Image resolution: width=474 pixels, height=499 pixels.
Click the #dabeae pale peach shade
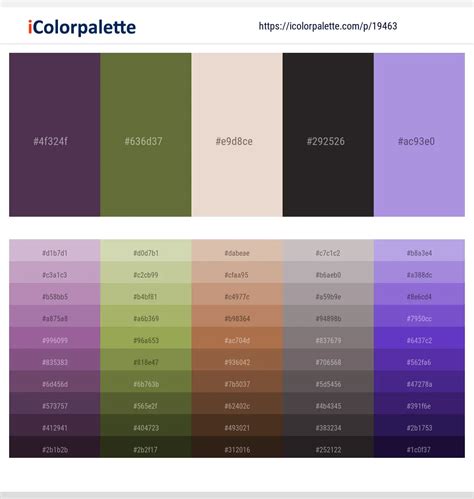tap(237, 250)
